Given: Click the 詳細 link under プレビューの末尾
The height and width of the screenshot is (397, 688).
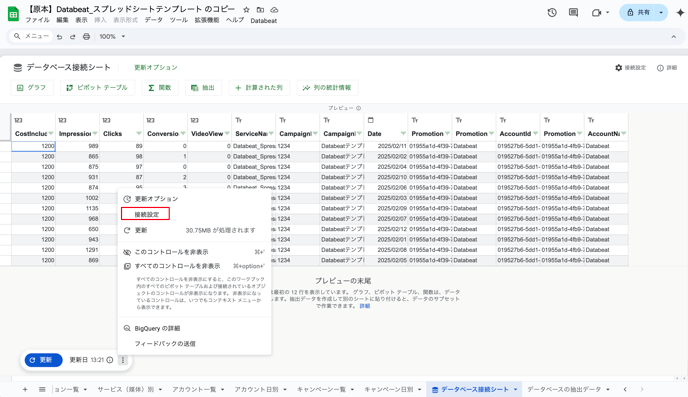Looking at the screenshot, I should click(365, 306).
